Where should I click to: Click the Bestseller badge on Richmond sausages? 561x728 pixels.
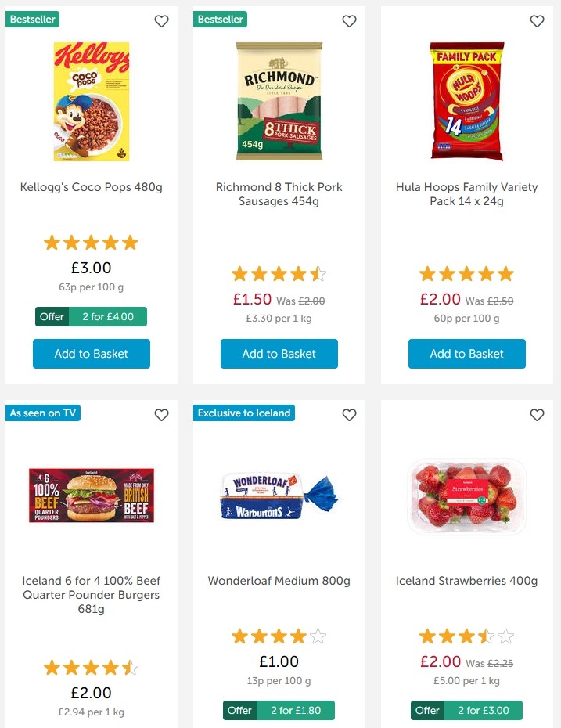click(x=220, y=18)
